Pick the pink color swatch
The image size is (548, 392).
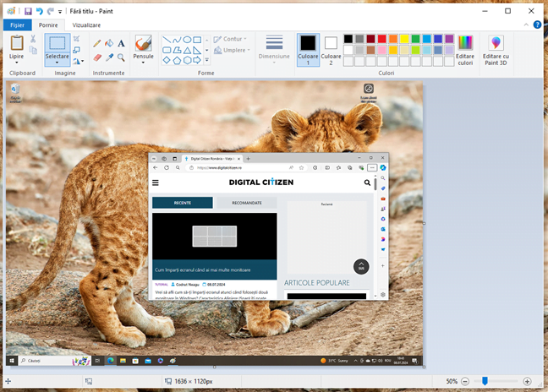pyautogui.click(x=381, y=50)
